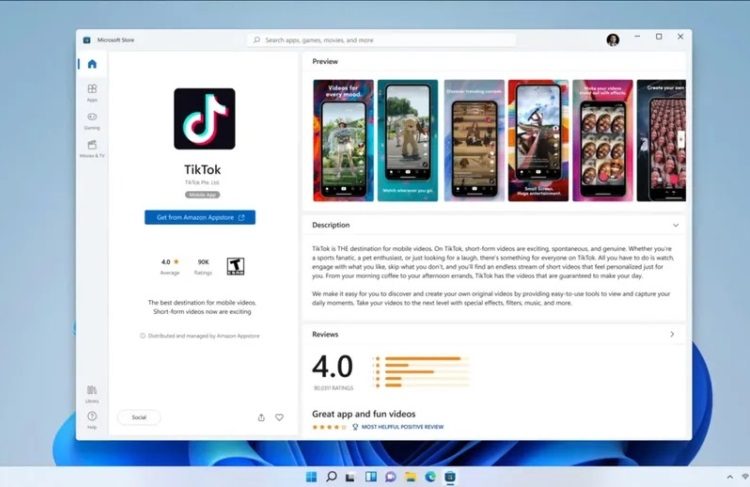Open the first TikTok preview screenshot
750x487 pixels.
[x=343, y=140]
